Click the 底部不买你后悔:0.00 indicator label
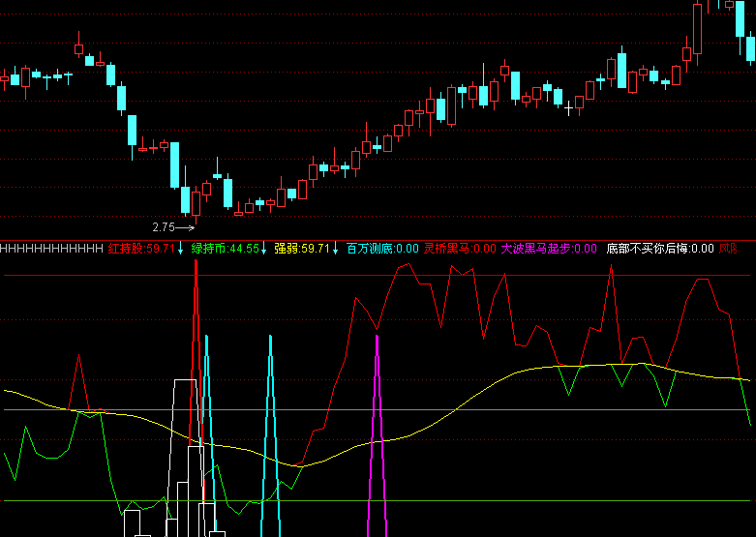 (x=660, y=249)
